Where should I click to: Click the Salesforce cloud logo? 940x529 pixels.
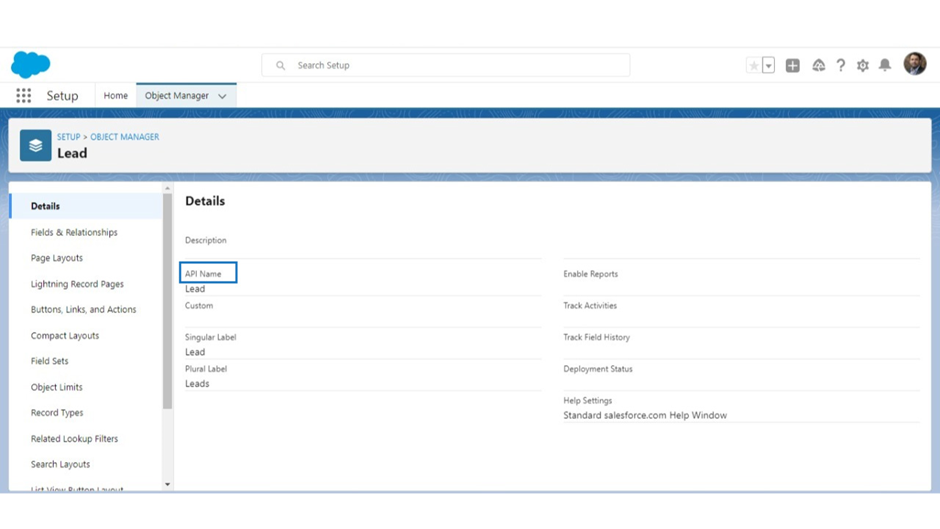(31, 64)
